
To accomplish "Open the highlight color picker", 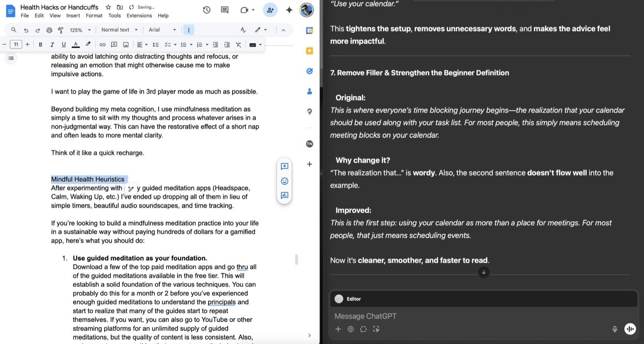I will pyautogui.click(x=88, y=45).
